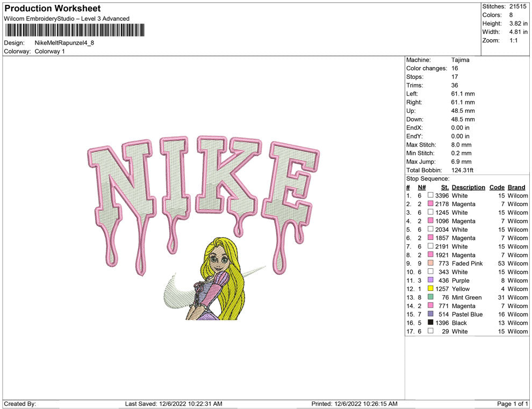
Task: Click the Total Bobbin value '124.31ft'
Action: pyautogui.click(x=462, y=170)
